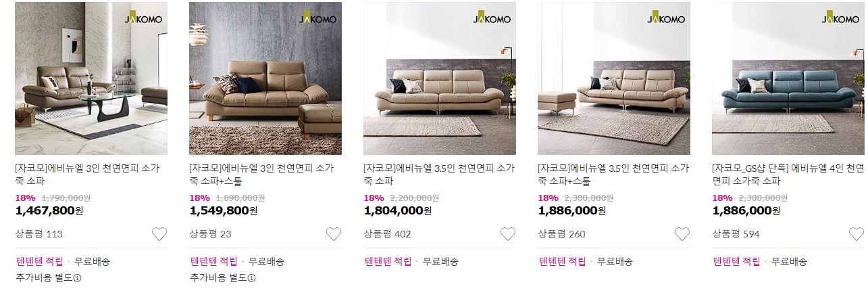Add the 1,467,800원 sofa to wishlist heart
Image resolution: width=868 pixels, height=297 pixels.
(x=159, y=234)
